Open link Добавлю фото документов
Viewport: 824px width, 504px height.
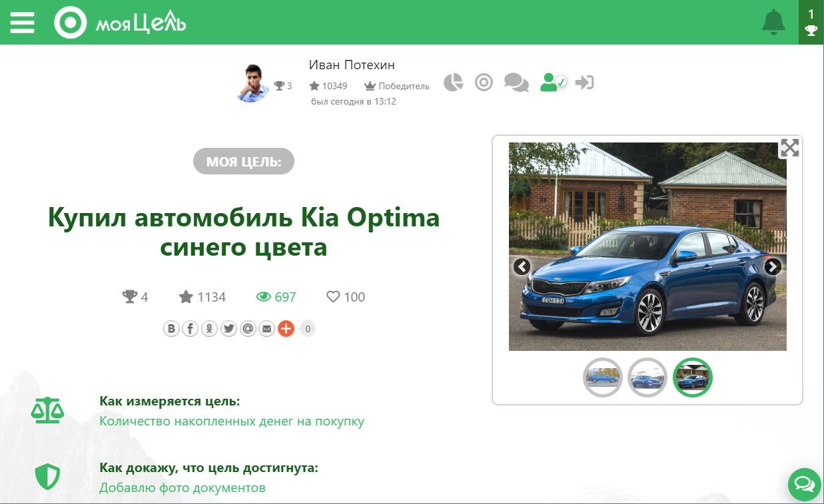click(x=183, y=488)
